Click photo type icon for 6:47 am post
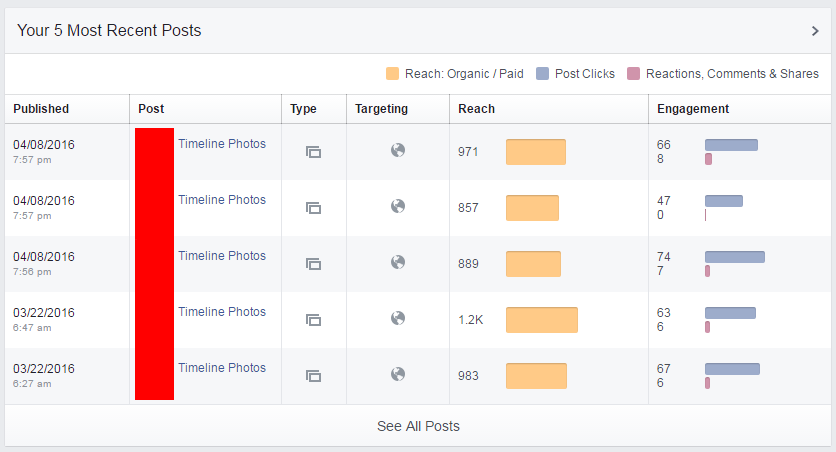The height and width of the screenshot is (452, 836). click(x=313, y=320)
